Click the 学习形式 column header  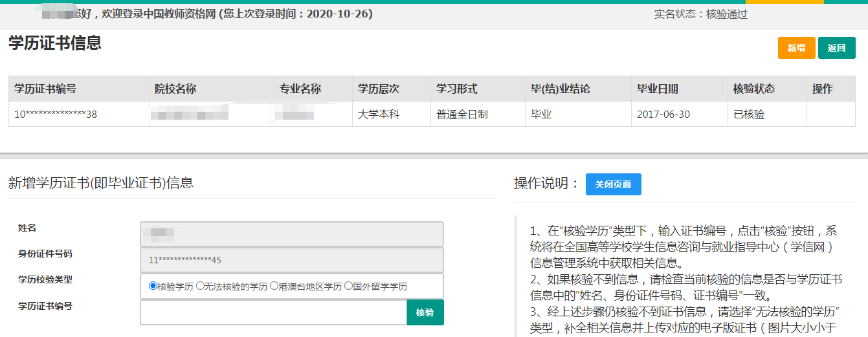(x=456, y=89)
